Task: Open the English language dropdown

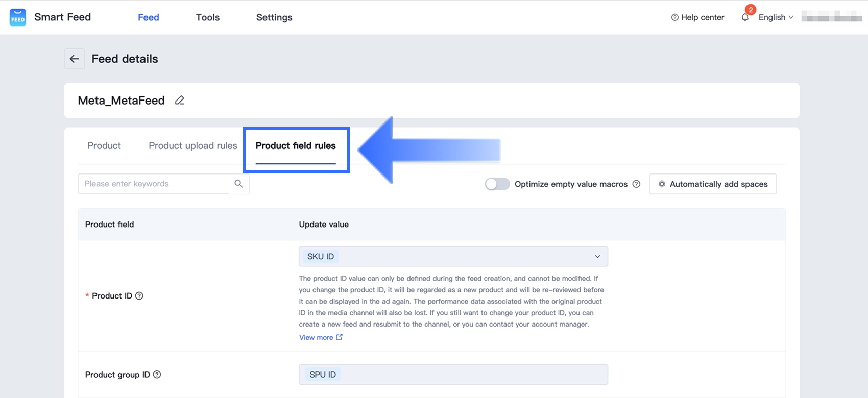Action: click(776, 17)
